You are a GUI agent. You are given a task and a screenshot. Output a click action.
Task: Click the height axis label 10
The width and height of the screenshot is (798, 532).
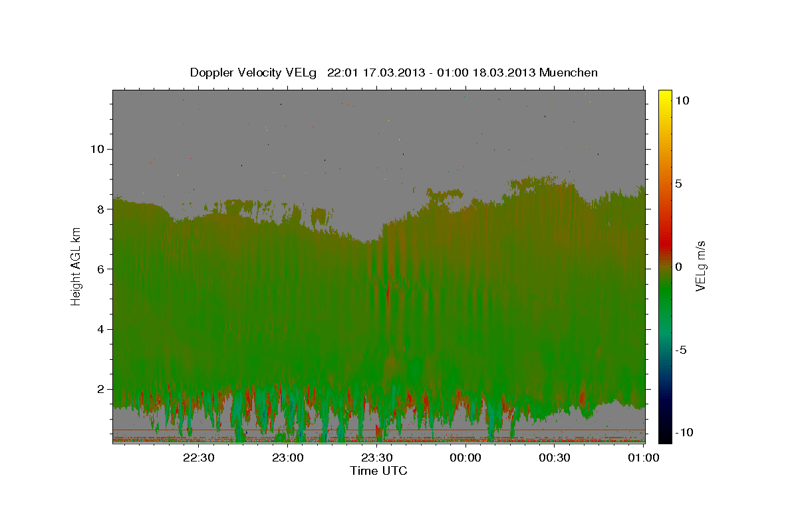97,149
